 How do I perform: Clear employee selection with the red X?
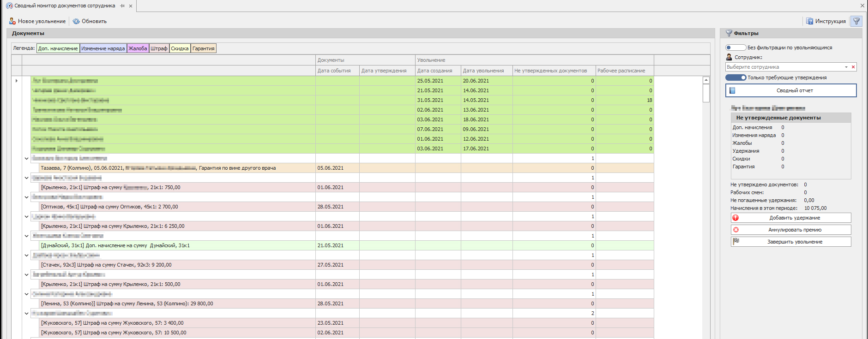[x=853, y=67]
